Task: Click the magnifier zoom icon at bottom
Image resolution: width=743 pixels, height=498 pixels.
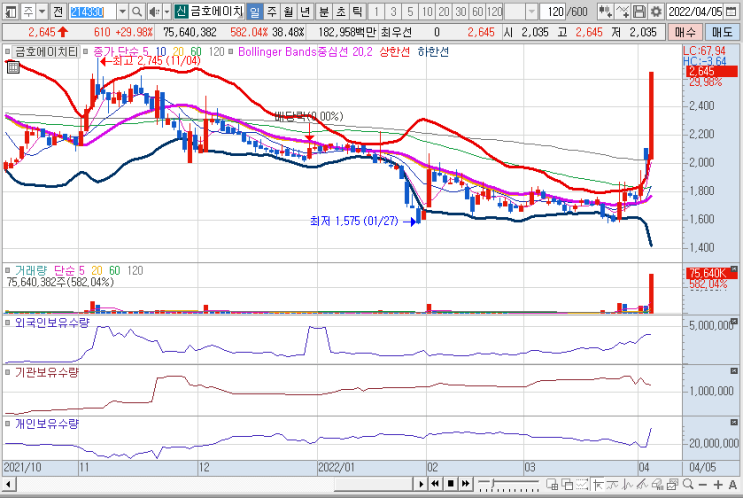Action: click(x=688, y=484)
